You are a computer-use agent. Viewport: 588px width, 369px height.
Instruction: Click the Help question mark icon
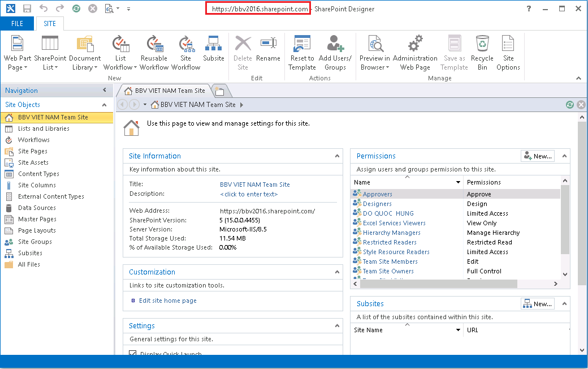pyautogui.click(x=529, y=8)
